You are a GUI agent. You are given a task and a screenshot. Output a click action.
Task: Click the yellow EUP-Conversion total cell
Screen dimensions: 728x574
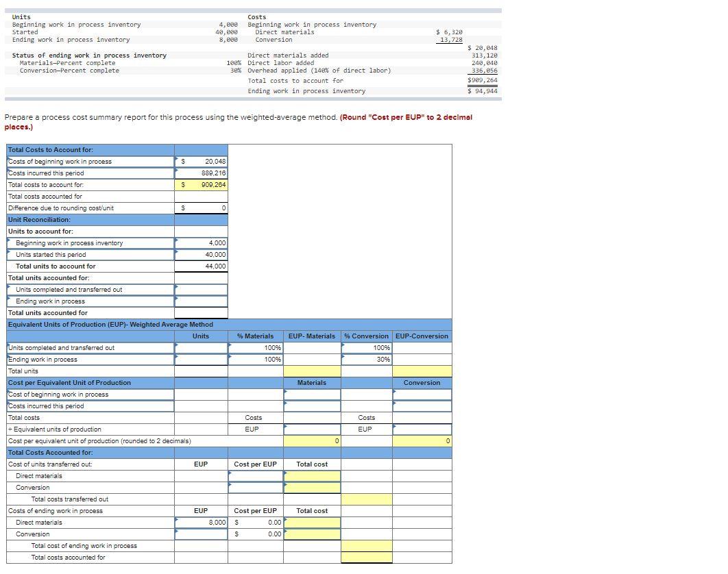pyautogui.click(x=422, y=371)
